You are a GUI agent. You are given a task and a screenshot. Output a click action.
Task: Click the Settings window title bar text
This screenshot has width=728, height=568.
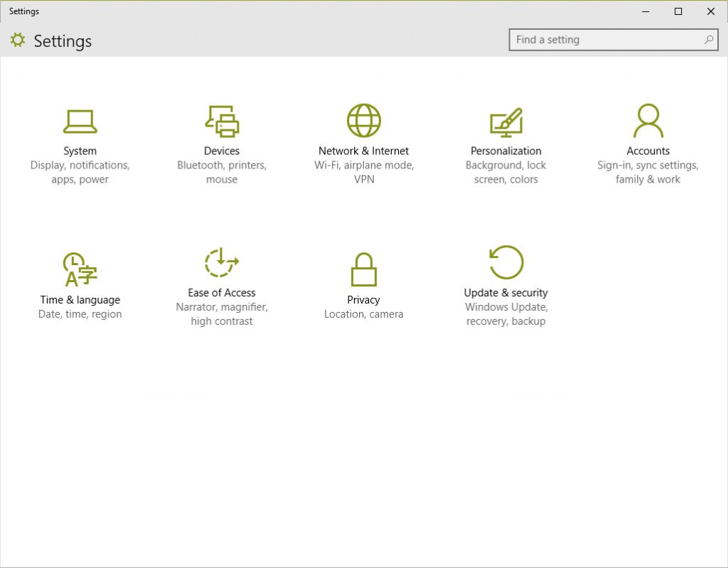[24, 11]
